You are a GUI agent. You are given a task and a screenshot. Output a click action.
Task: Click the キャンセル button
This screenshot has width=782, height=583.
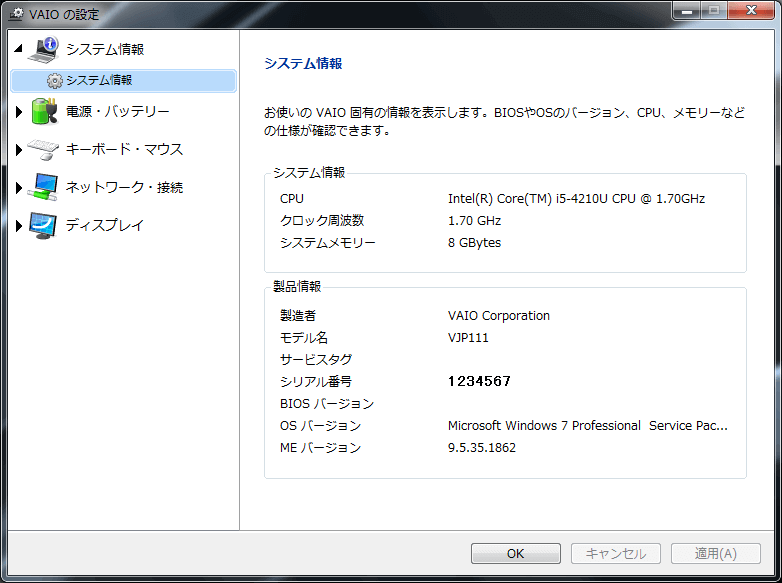[616, 554]
